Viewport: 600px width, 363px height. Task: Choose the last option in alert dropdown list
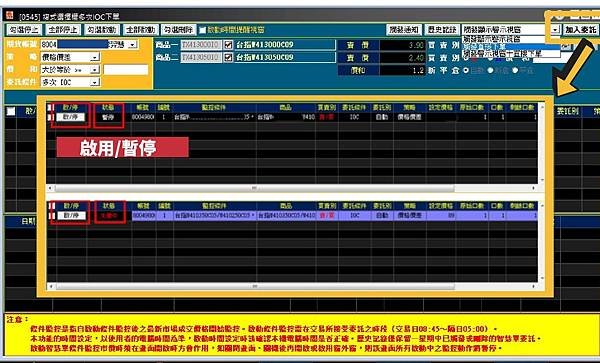(511, 54)
